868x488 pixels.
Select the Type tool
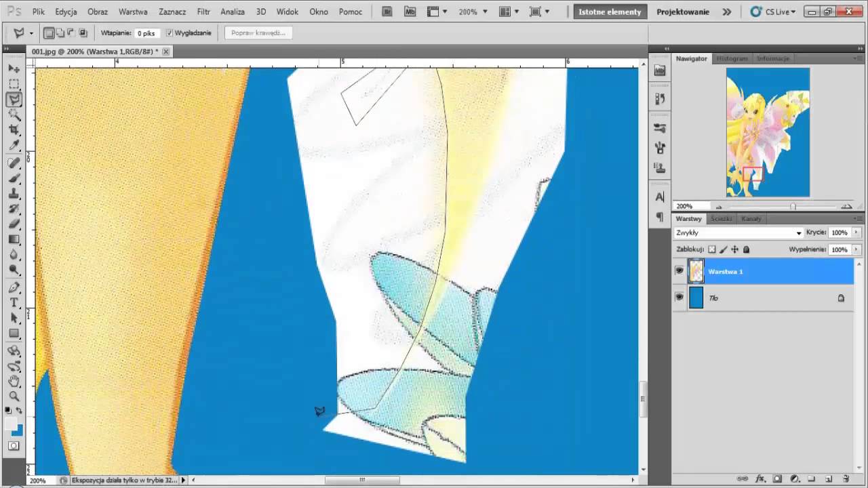[x=14, y=302]
